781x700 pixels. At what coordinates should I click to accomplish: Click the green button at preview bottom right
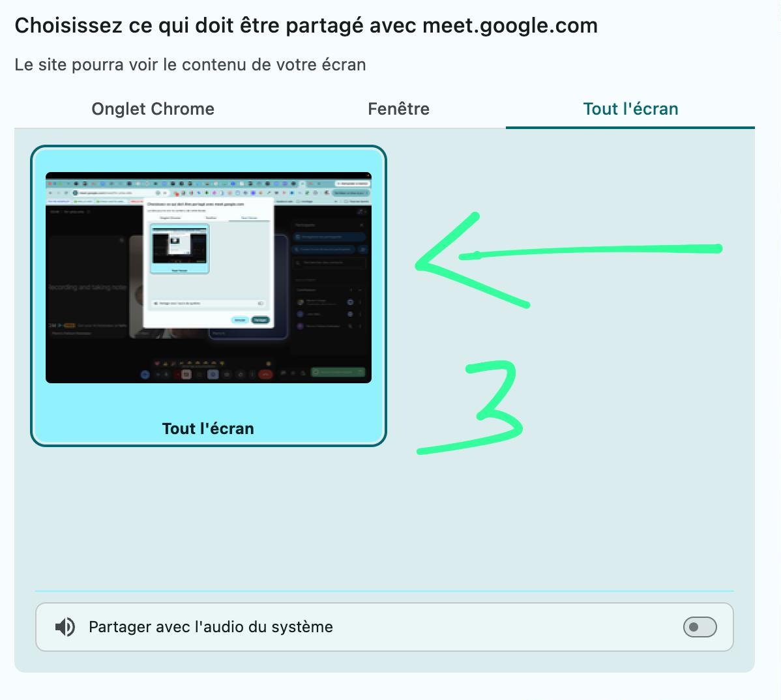coord(338,372)
